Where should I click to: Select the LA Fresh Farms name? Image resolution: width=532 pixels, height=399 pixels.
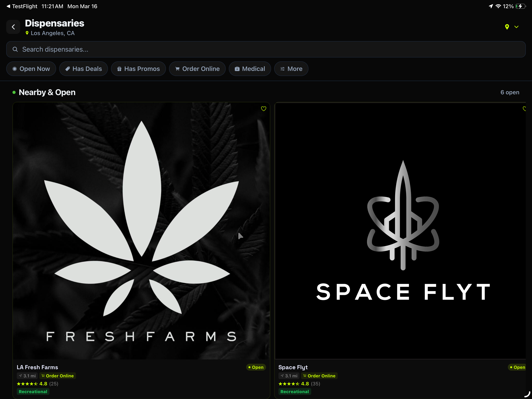[x=37, y=367]
